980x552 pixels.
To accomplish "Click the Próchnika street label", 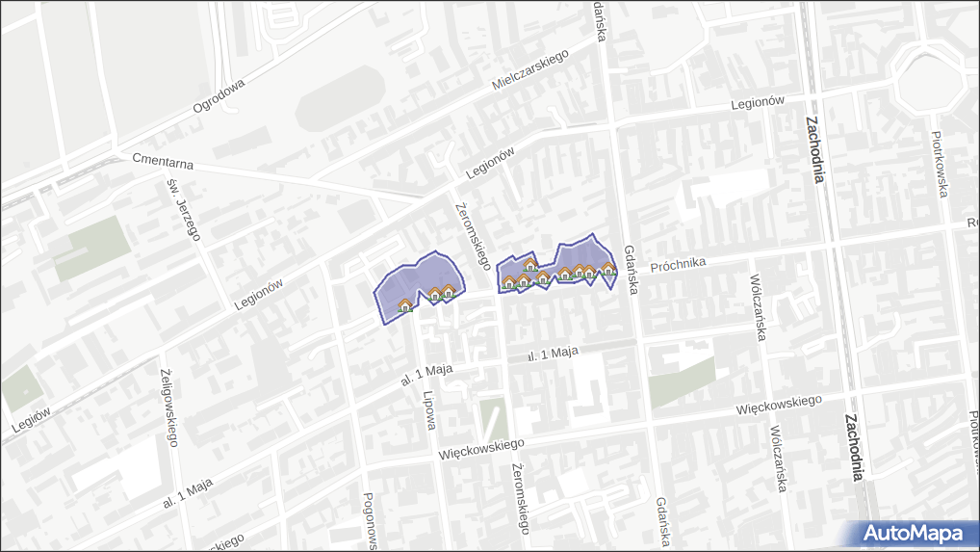I will [x=679, y=264].
